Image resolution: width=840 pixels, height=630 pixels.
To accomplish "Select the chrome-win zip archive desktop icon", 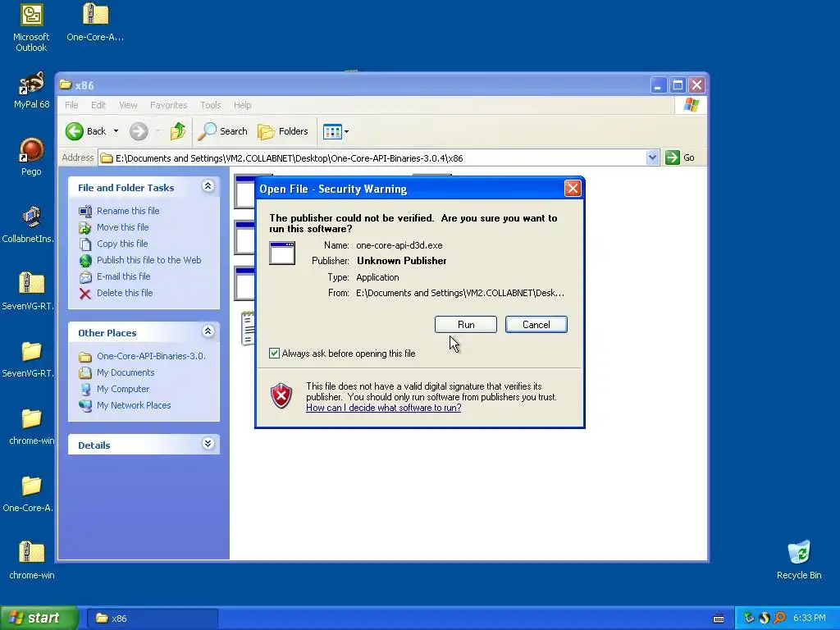I will point(31,560).
